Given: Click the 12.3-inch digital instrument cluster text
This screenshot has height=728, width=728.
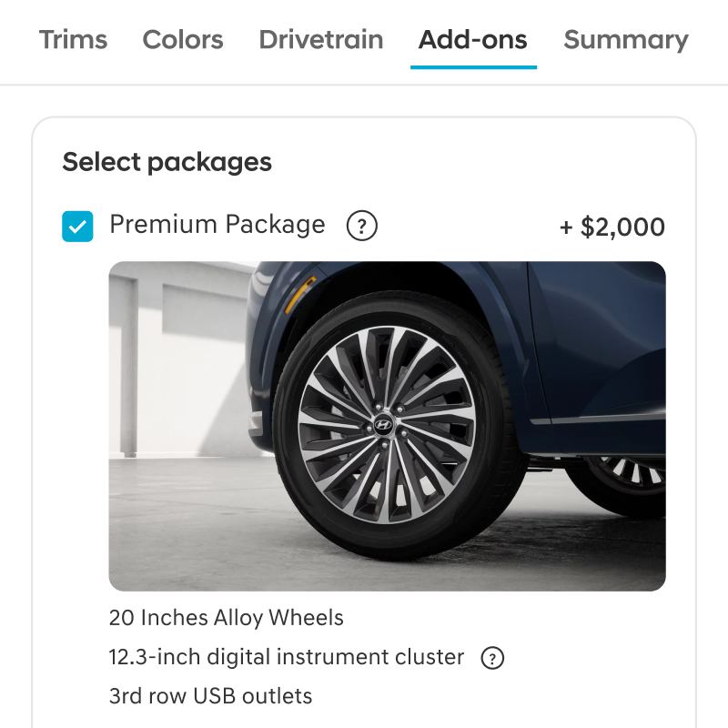Looking at the screenshot, I should coord(287,657).
